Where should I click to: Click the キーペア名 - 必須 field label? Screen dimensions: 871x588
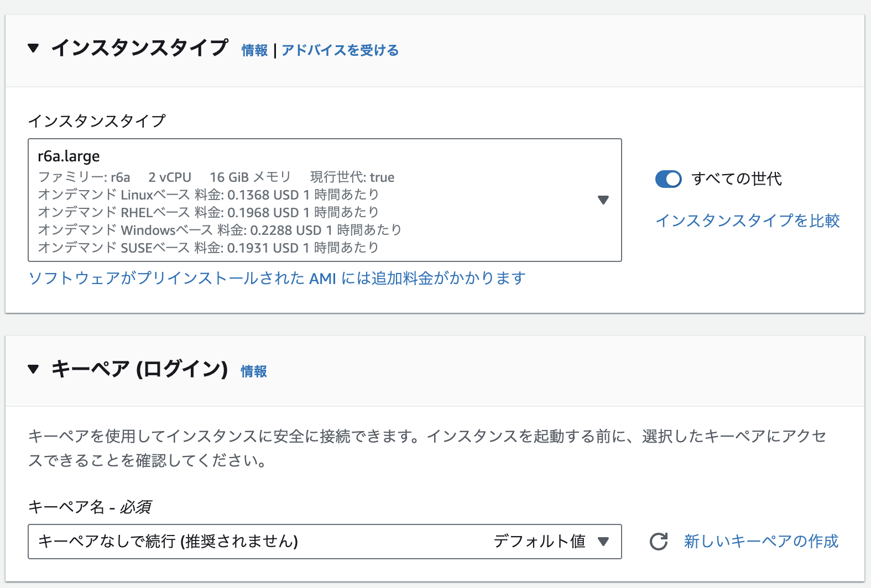[90, 507]
